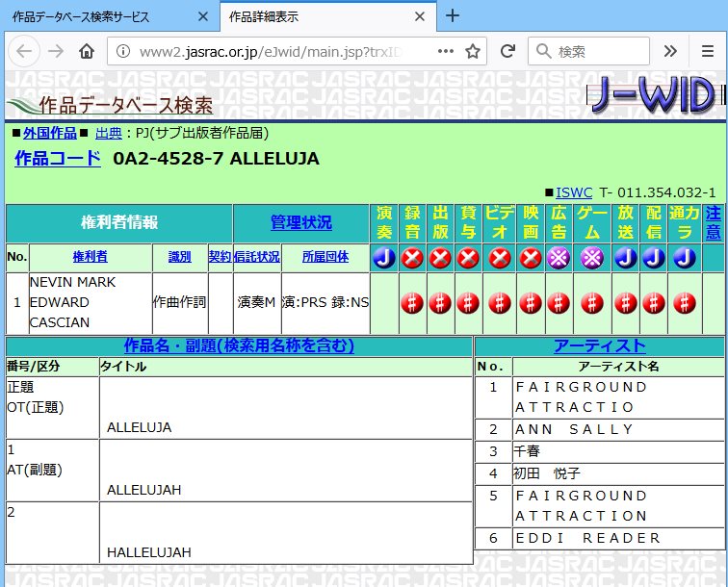728x587 pixels.
Task: Select the rights holder NEVIN MARK EDWARD CASCIAN
Action: coord(72,302)
